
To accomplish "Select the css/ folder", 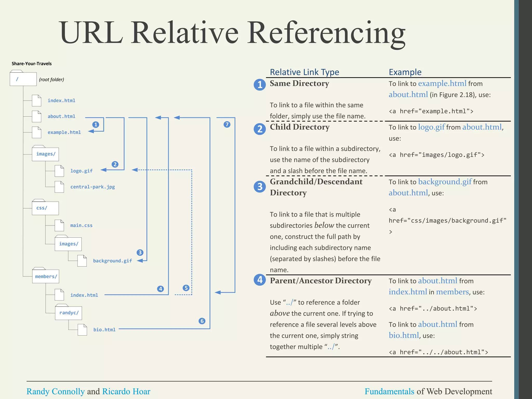I will click(x=45, y=208).
